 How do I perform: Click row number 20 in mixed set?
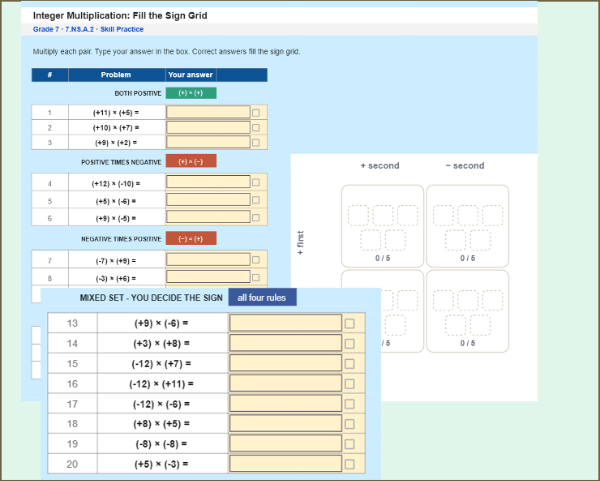(x=72, y=464)
